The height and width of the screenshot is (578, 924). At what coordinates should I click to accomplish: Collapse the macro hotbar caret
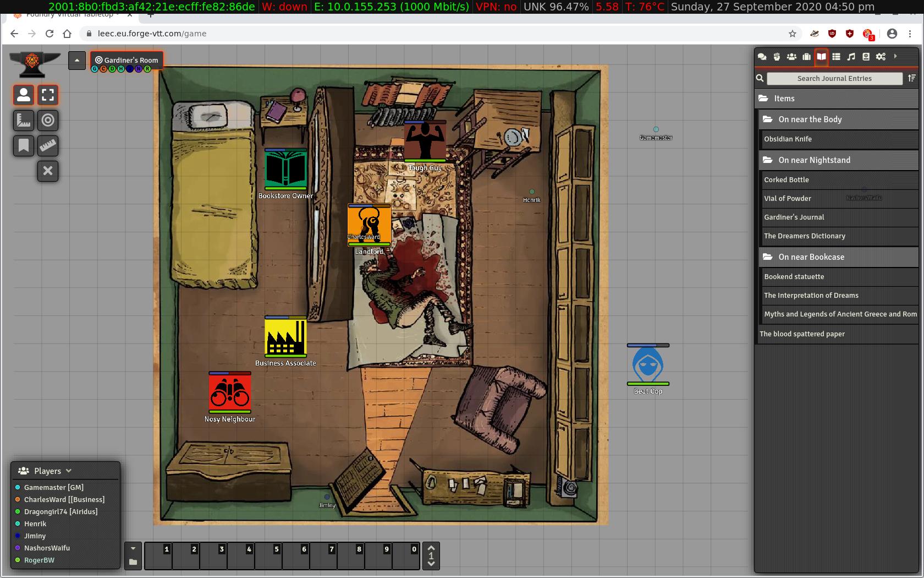coord(133,549)
